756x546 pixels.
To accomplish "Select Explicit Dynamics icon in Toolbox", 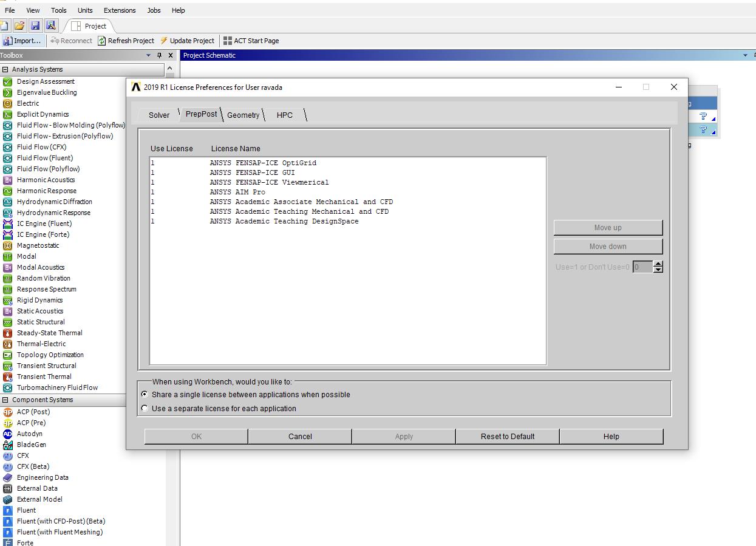I will pyautogui.click(x=7, y=114).
